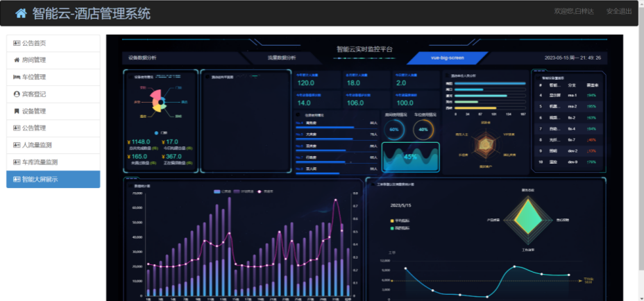Toggle the blue bar series legend
Viewport: 644px width, 301px height.
(217, 191)
